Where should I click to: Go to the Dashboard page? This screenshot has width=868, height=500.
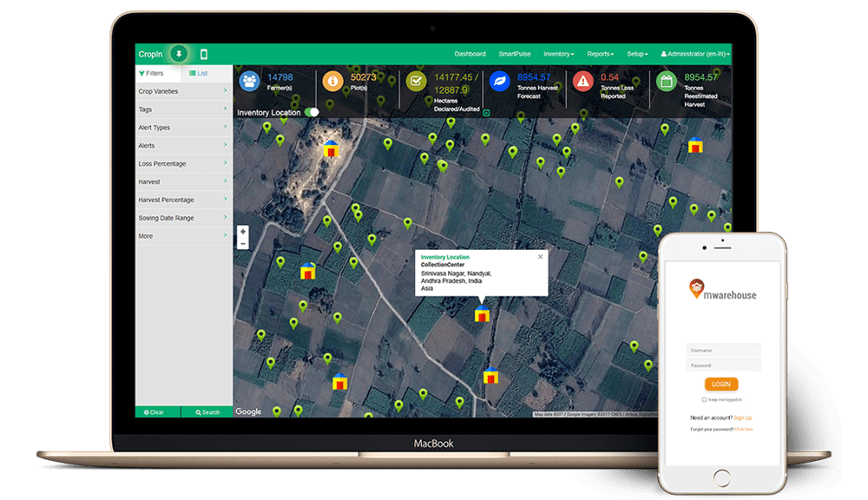(x=470, y=55)
